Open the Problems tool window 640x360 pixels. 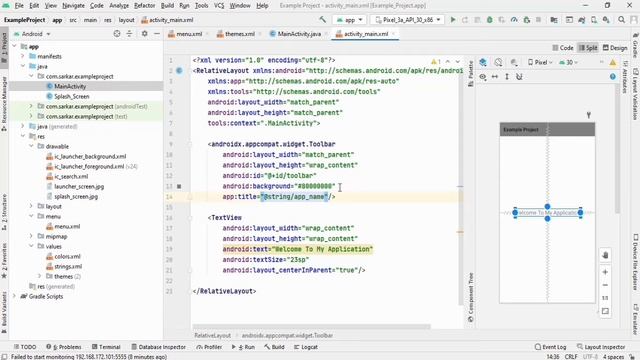click(x=64, y=347)
